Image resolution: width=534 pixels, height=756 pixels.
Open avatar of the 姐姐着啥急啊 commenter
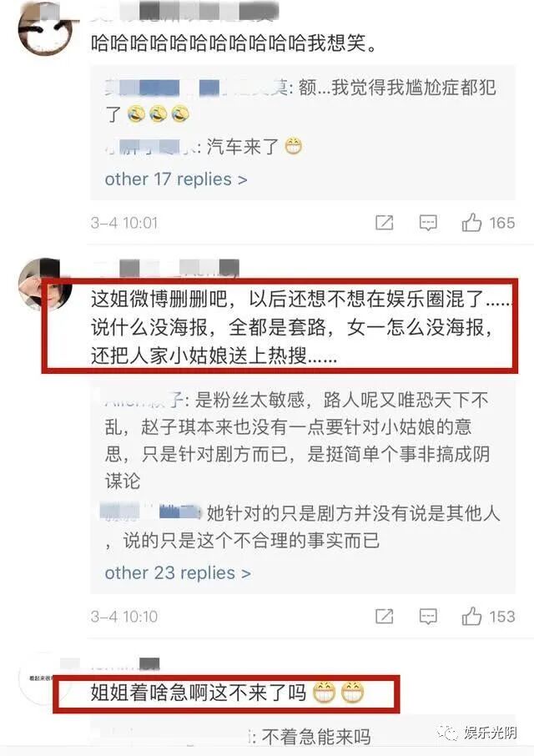tap(38, 678)
